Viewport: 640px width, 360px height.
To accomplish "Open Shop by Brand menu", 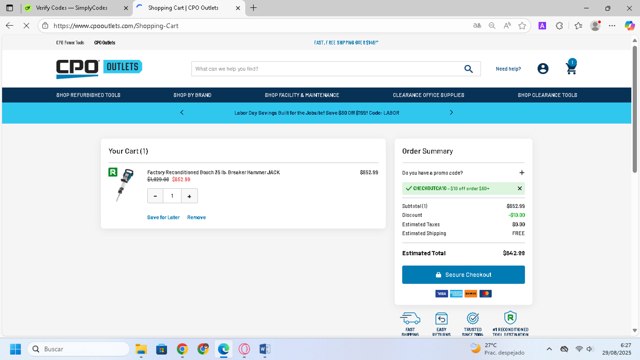I will (192, 95).
